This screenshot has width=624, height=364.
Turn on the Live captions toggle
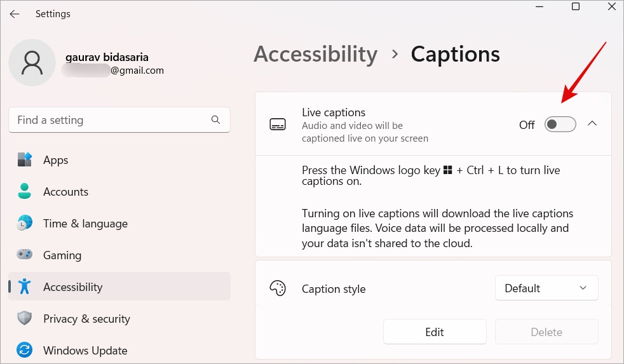(560, 125)
